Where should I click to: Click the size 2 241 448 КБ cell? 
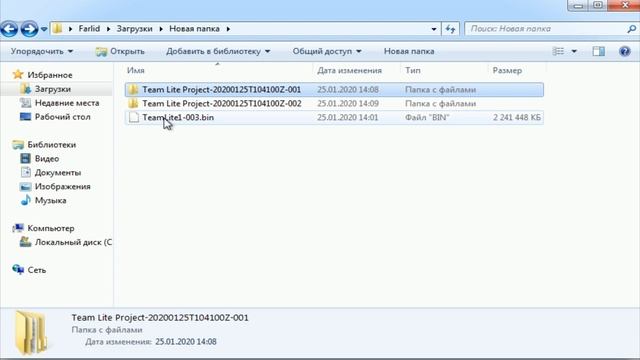click(517, 118)
